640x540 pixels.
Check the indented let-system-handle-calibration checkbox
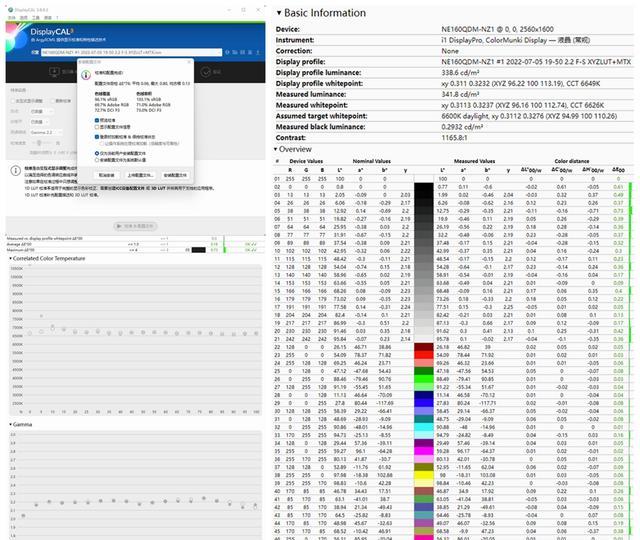[102, 143]
